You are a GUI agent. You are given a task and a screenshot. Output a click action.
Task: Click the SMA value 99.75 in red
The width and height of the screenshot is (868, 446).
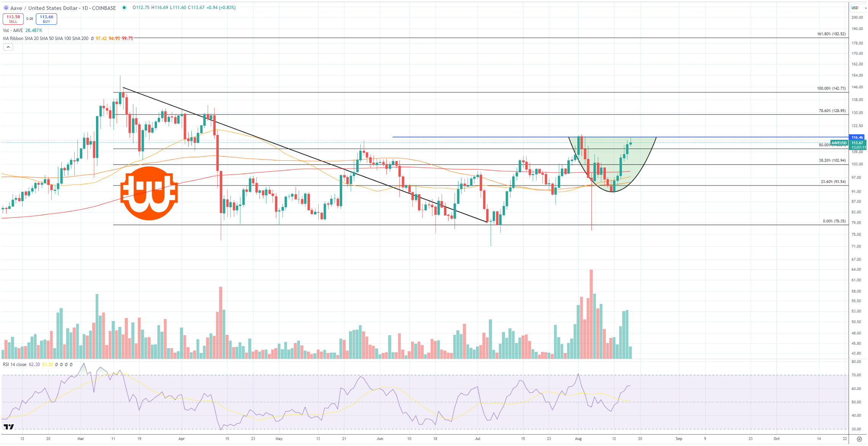point(127,38)
